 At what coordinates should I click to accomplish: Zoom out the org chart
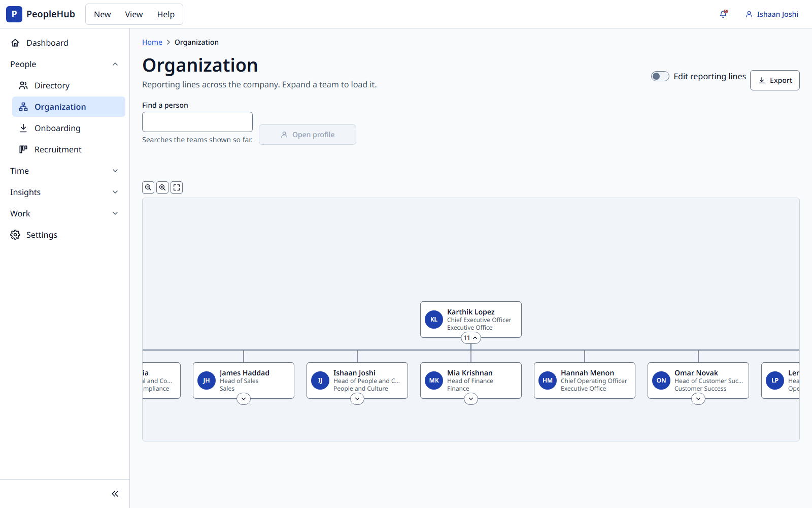pyautogui.click(x=148, y=187)
